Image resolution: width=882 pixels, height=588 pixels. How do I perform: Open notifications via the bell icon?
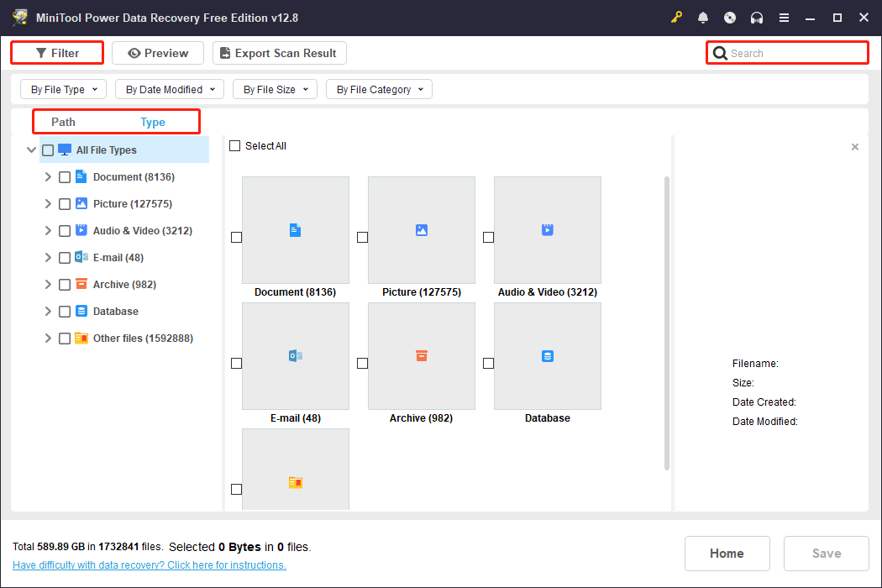point(703,17)
